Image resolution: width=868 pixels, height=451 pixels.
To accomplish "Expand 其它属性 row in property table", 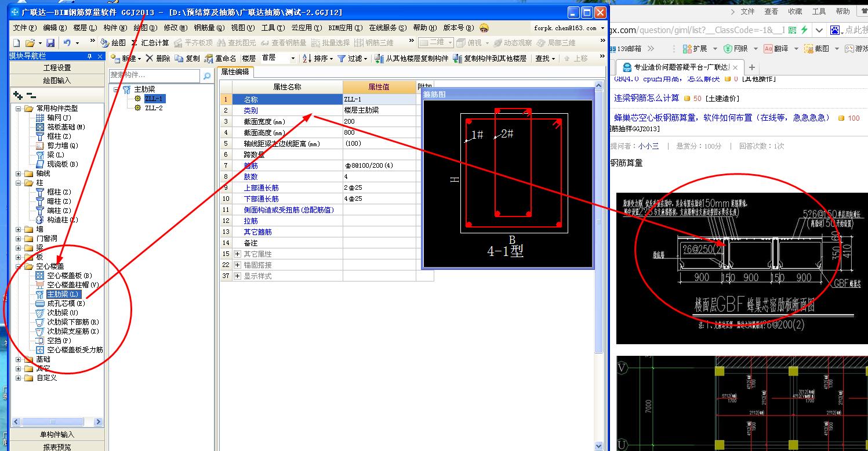I will (x=237, y=254).
